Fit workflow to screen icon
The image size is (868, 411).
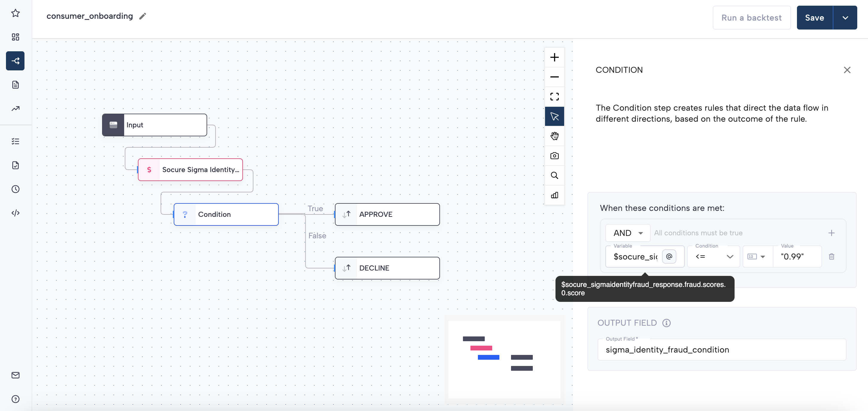click(x=554, y=97)
